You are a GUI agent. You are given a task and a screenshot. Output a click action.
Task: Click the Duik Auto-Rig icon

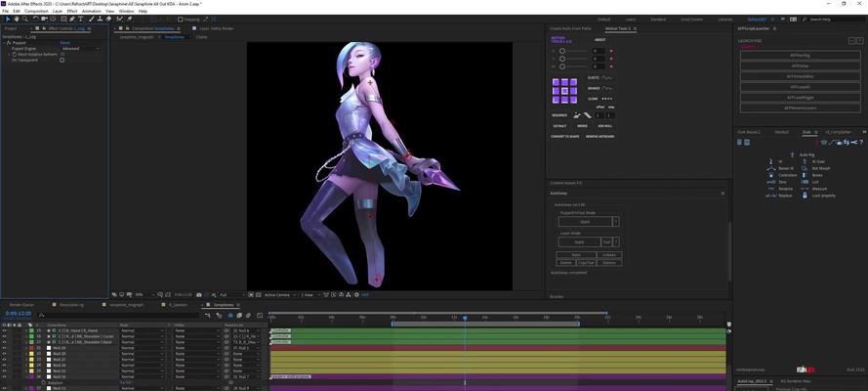(x=792, y=154)
